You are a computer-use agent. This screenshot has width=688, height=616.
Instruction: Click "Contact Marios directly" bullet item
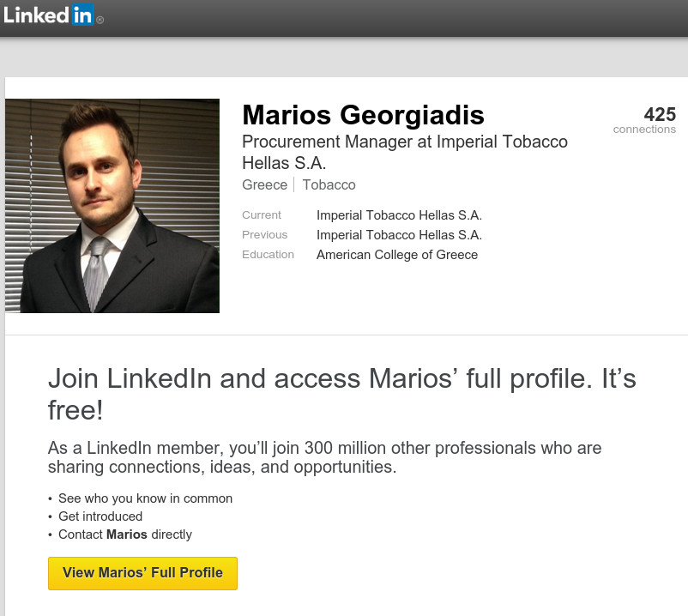pyautogui.click(x=125, y=534)
